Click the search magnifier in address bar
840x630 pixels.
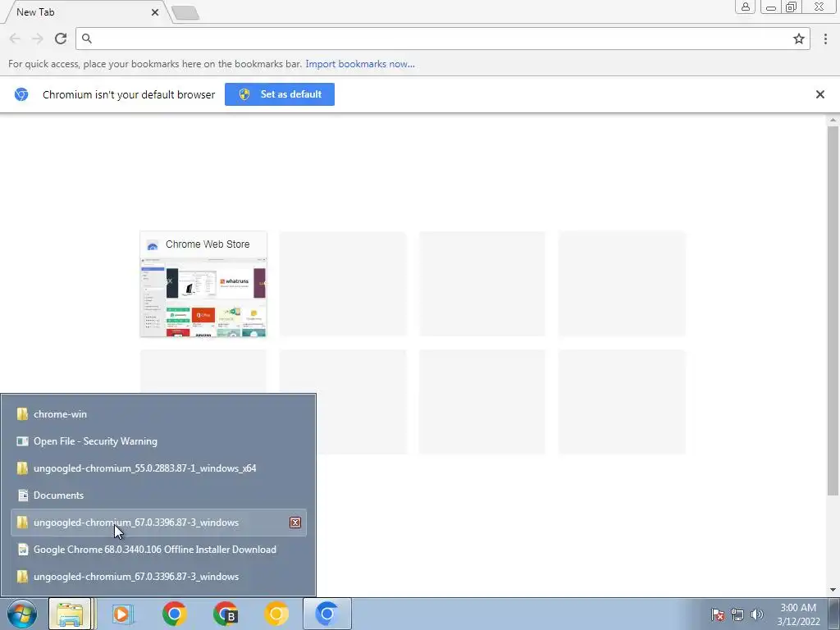pyautogui.click(x=87, y=39)
